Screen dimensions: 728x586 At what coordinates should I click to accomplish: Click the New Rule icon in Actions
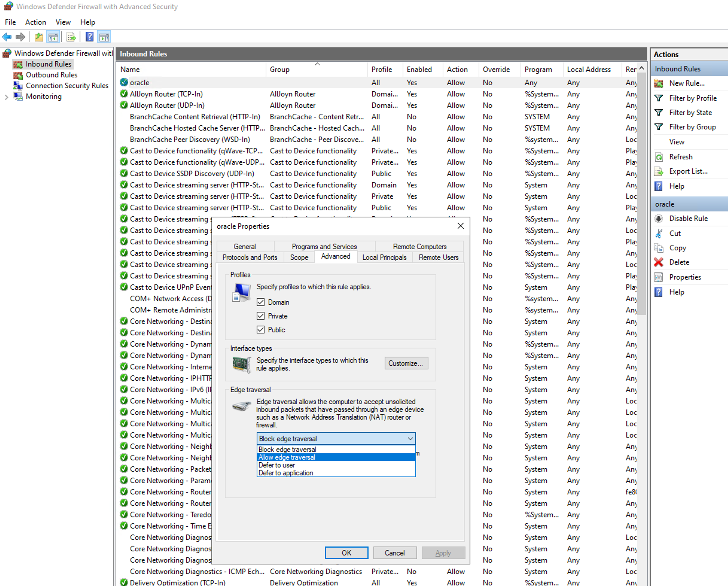tap(658, 83)
